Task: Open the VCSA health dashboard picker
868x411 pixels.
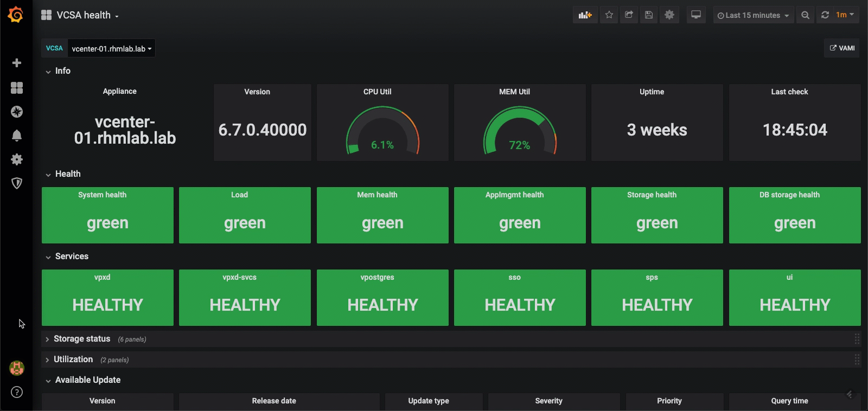Action: coord(80,15)
